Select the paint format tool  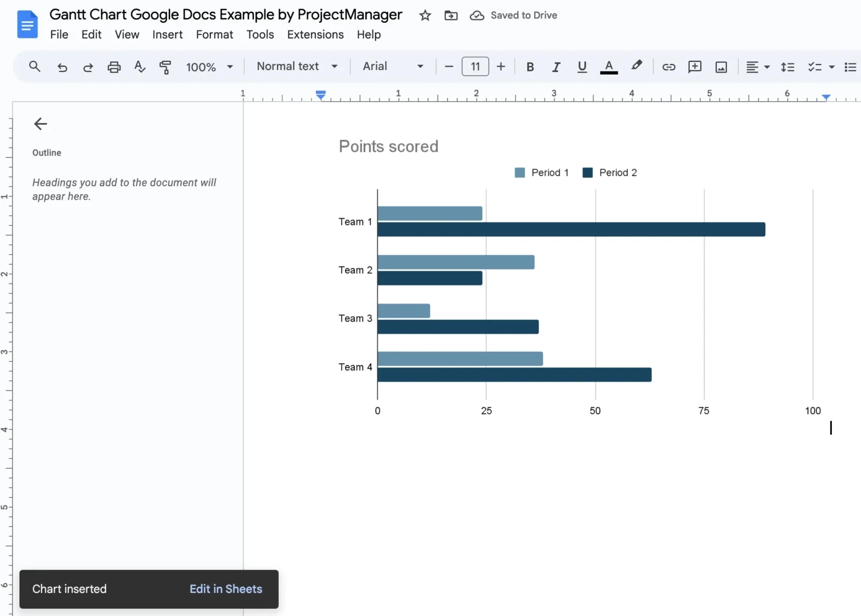pyautogui.click(x=165, y=67)
